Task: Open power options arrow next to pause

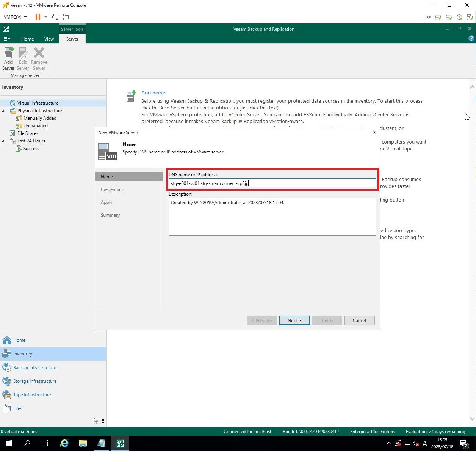Action: 46,17
